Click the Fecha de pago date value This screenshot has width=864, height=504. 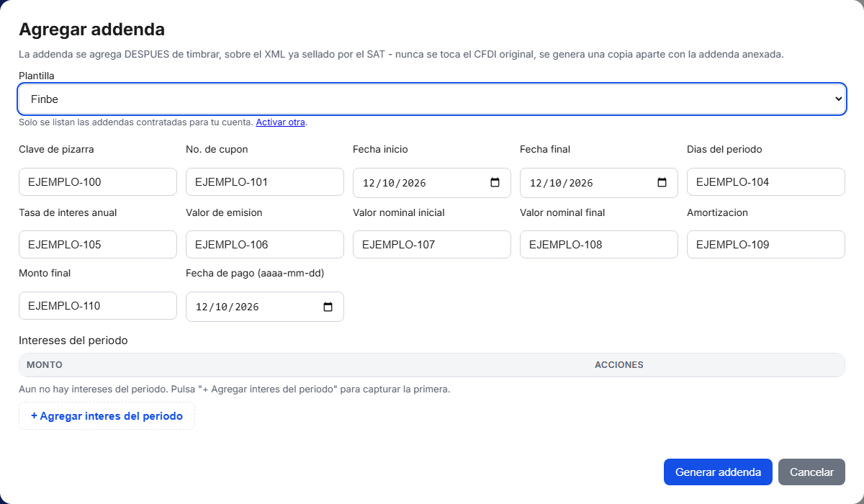click(227, 307)
